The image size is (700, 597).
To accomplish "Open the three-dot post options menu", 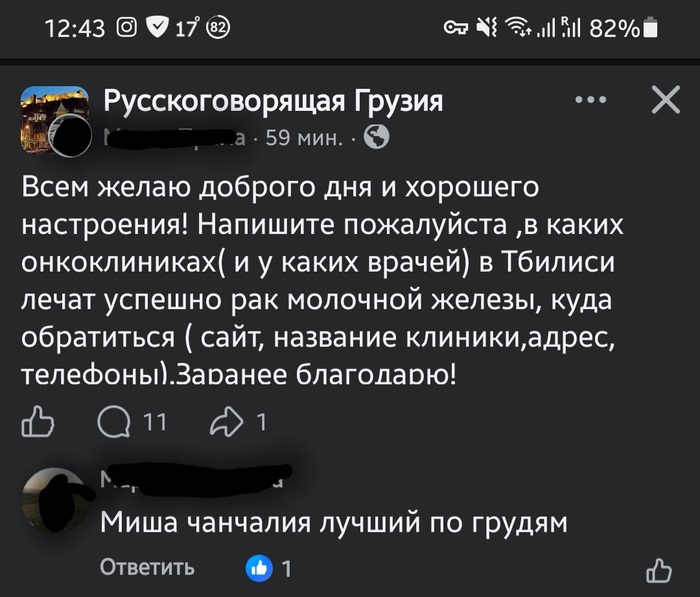I will 591,101.
